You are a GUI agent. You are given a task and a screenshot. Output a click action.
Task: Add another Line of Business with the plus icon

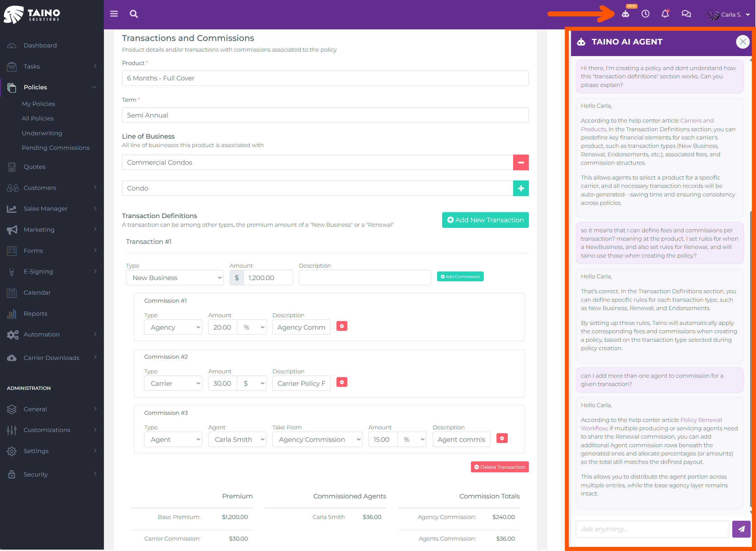(x=521, y=188)
